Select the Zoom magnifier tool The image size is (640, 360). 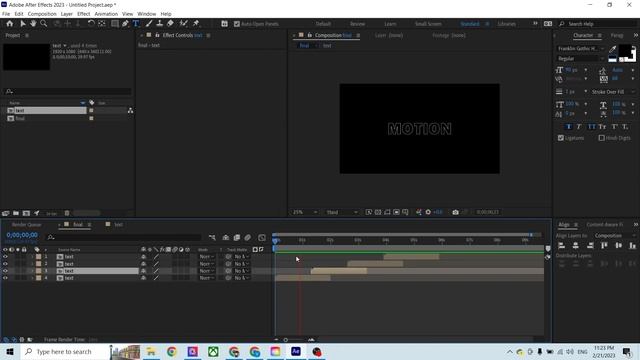tap(43, 24)
